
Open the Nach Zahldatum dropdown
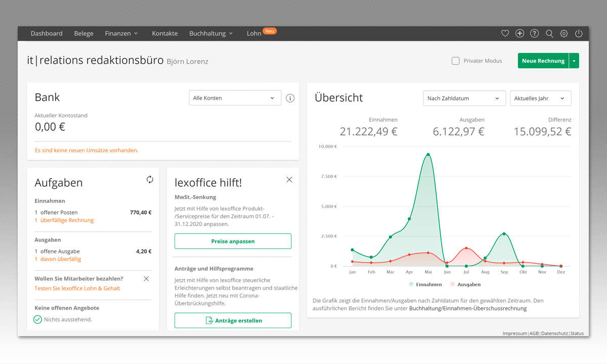(464, 98)
